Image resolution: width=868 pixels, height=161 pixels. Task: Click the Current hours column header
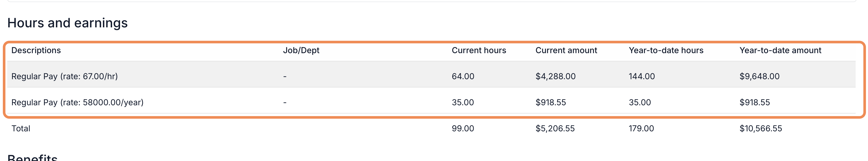pos(479,50)
